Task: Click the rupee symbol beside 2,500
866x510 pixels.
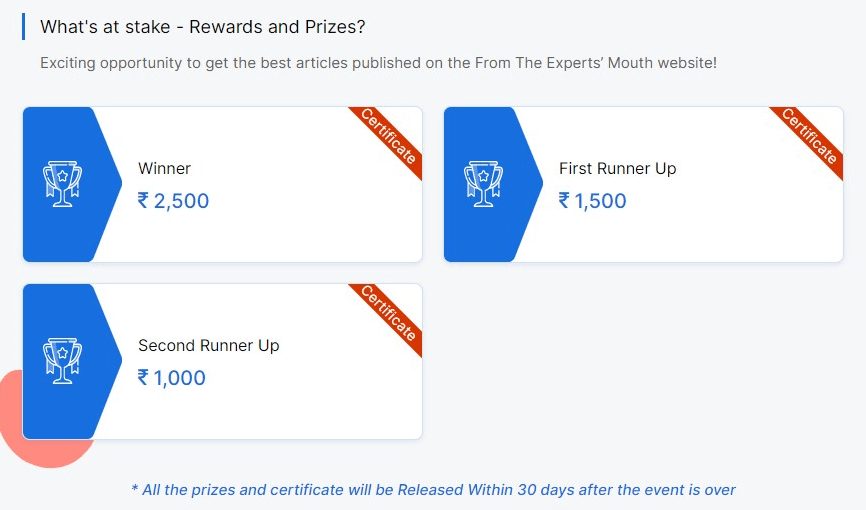Action: click(143, 200)
